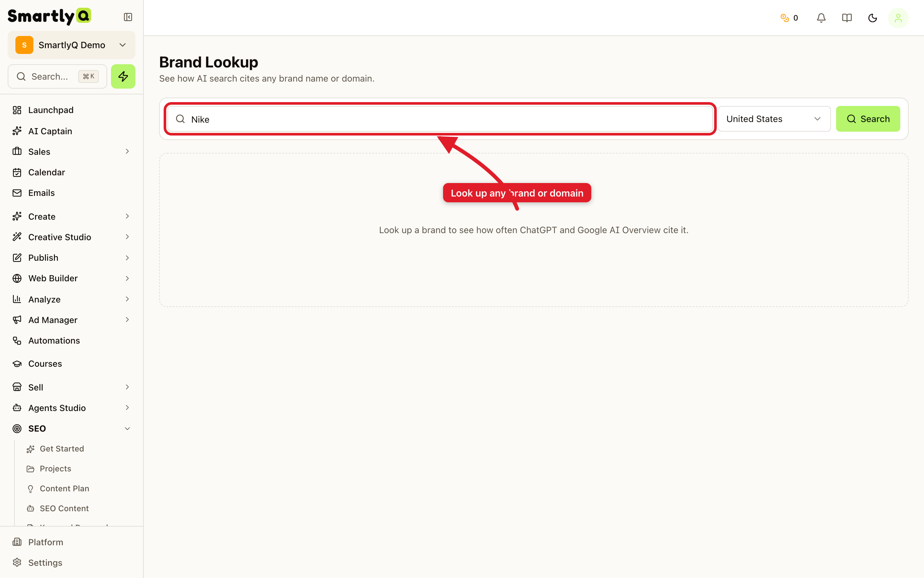Viewport: 924px width, 578px height.
Task: Expand Ad Manager chevron
Action: click(x=127, y=320)
